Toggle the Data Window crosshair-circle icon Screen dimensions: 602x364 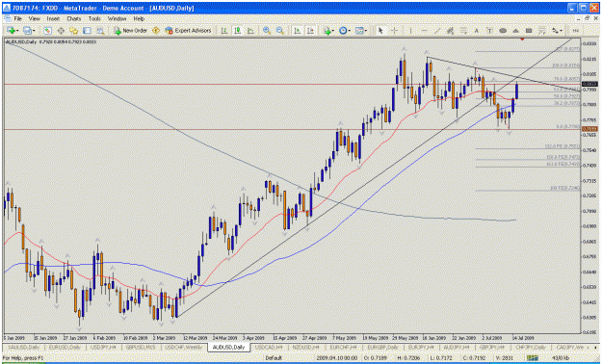[x=61, y=31]
